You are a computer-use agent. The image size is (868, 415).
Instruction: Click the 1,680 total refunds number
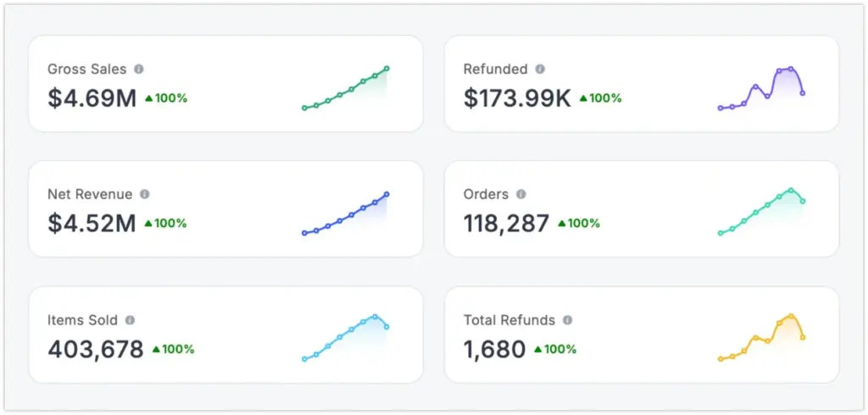click(x=494, y=349)
